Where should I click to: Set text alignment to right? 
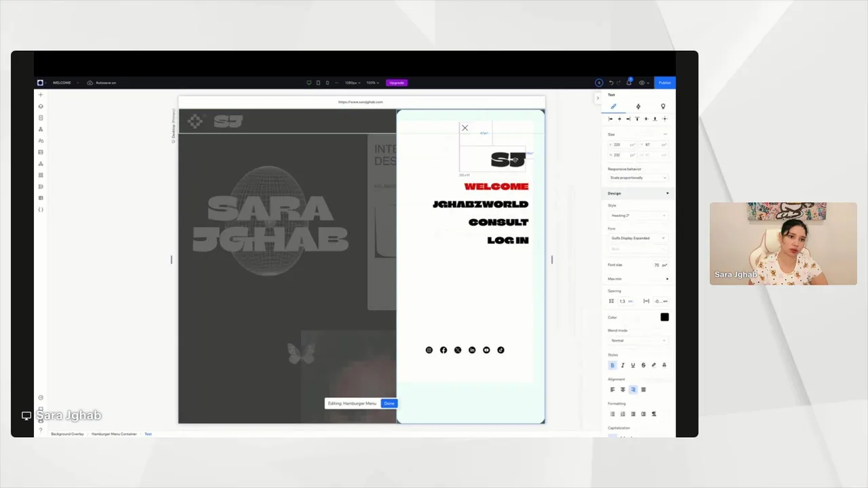coord(633,390)
